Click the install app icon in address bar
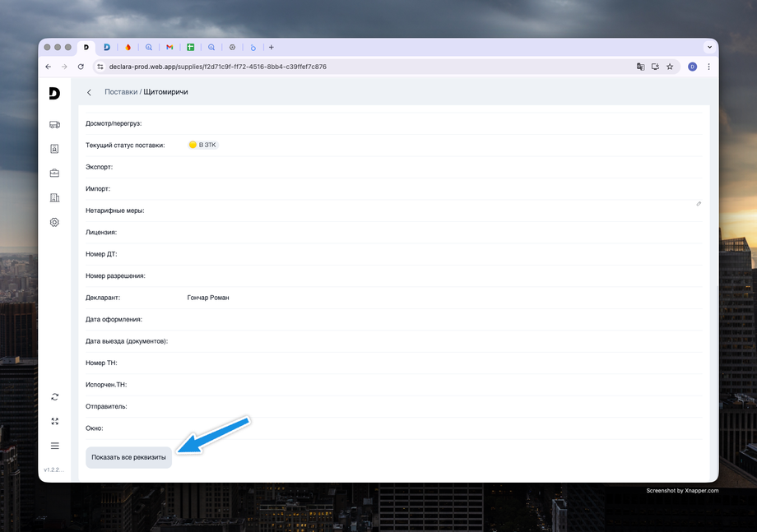 [655, 67]
